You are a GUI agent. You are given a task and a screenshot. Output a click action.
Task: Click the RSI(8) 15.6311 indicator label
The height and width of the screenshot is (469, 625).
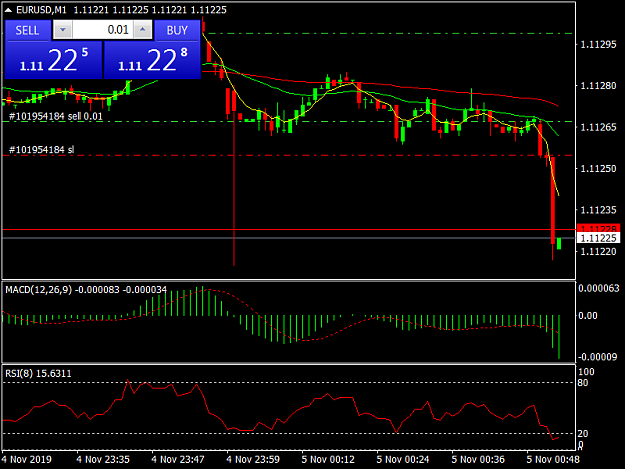(38, 374)
